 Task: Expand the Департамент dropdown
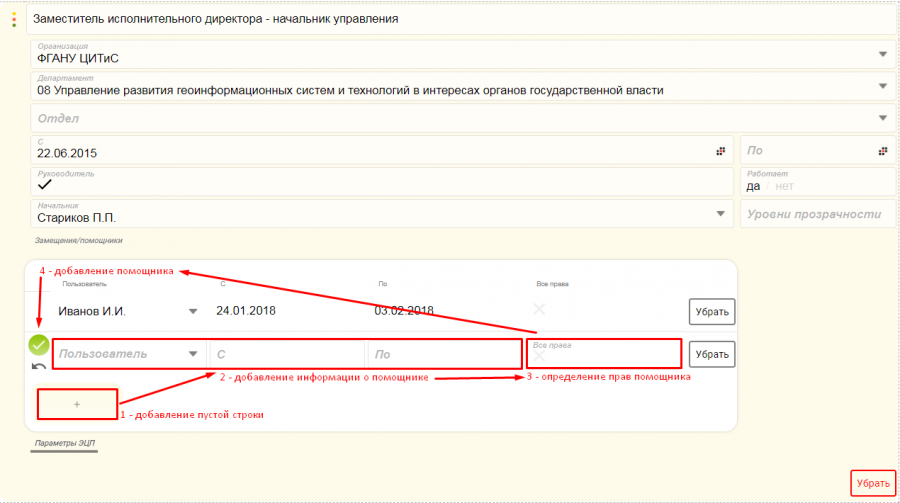coord(883,86)
